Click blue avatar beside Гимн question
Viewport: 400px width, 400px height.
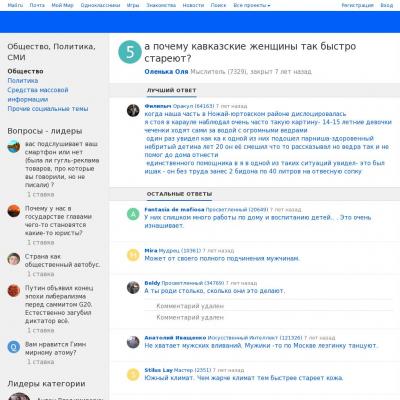tap(14, 347)
